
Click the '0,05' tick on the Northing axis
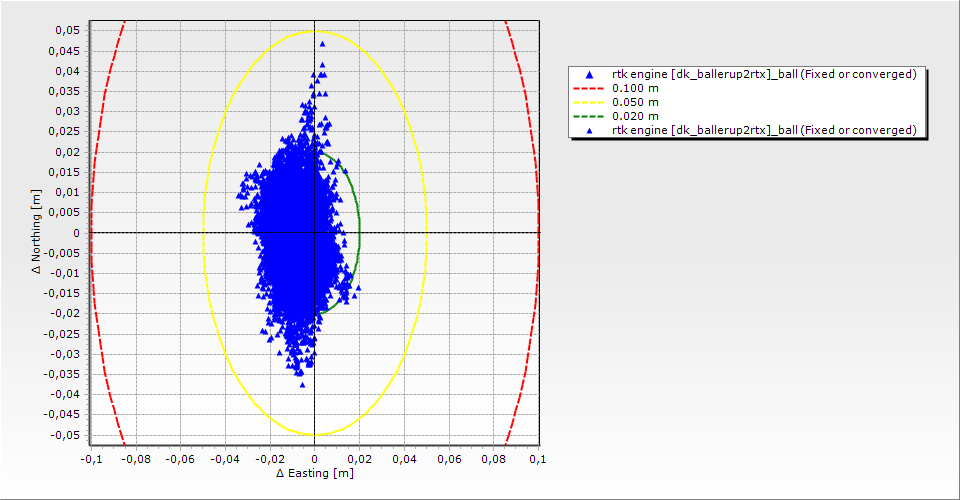point(67,30)
